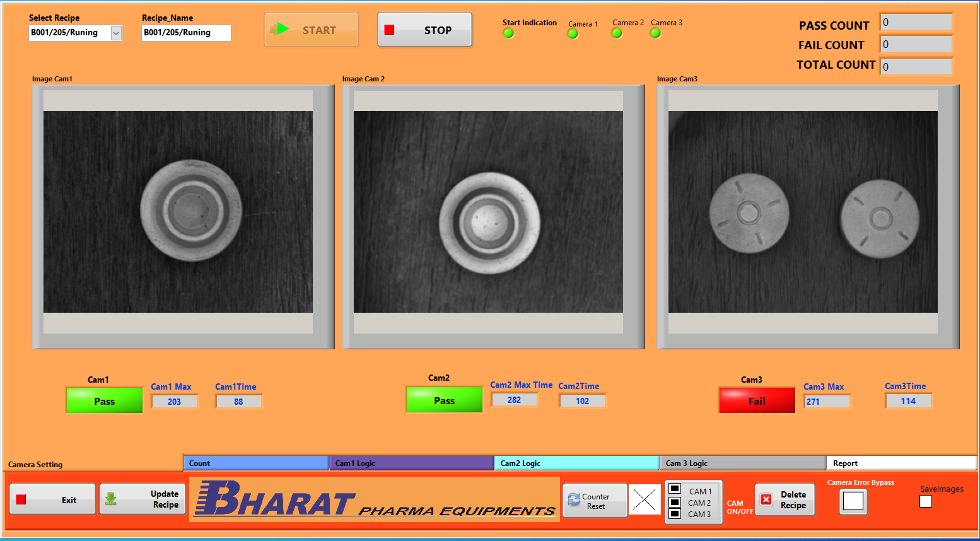Click the Counter Reset refresh icon
Image resolution: width=980 pixels, height=541 pixels.
pos(574,499)
